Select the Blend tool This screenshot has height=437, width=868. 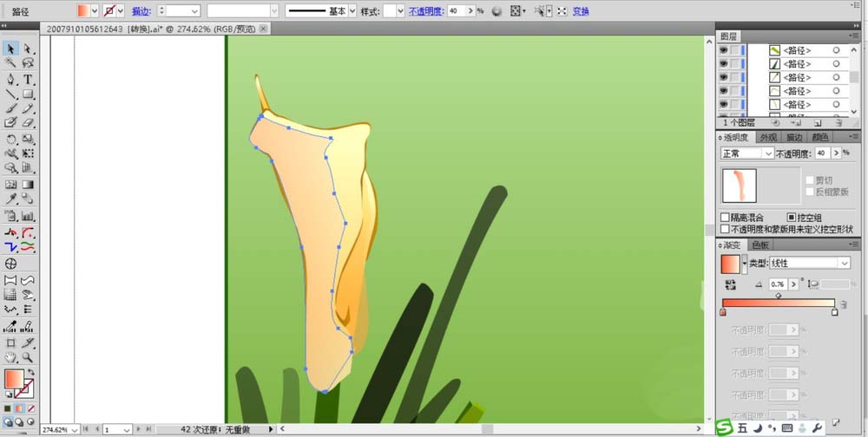[28, 199]
